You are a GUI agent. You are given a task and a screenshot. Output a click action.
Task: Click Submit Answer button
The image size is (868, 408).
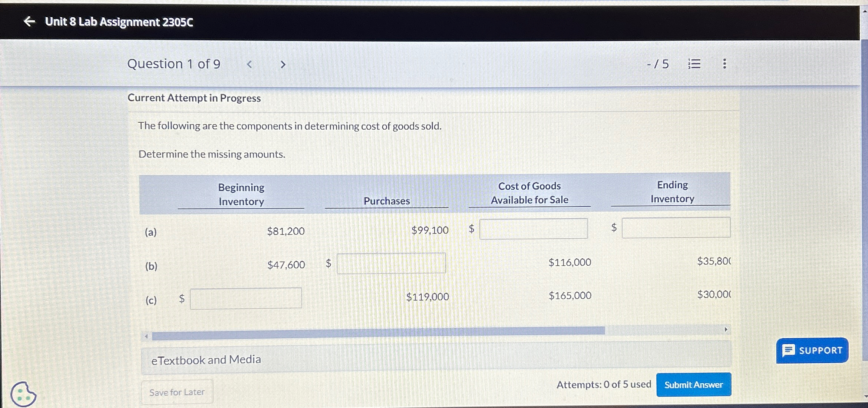[x=693, y=385]
